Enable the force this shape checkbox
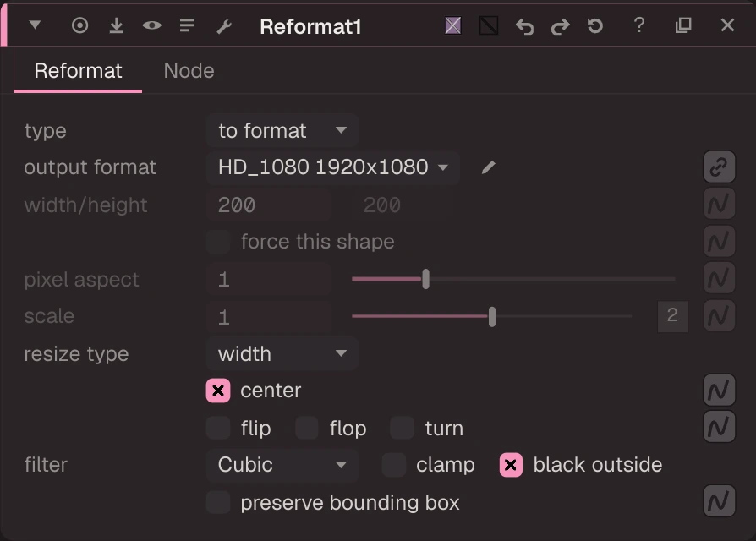Screen dimensions: 756x541 click(218, 242)
